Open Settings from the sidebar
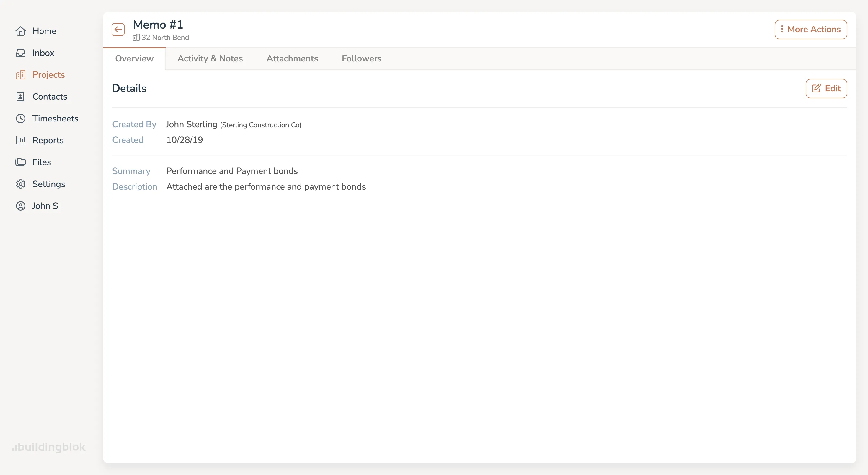 48,184
